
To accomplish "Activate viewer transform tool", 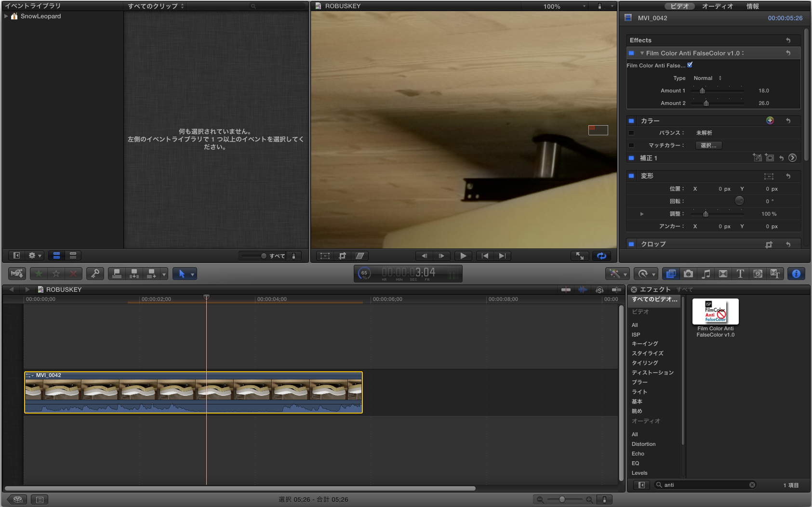I will 325,256.
